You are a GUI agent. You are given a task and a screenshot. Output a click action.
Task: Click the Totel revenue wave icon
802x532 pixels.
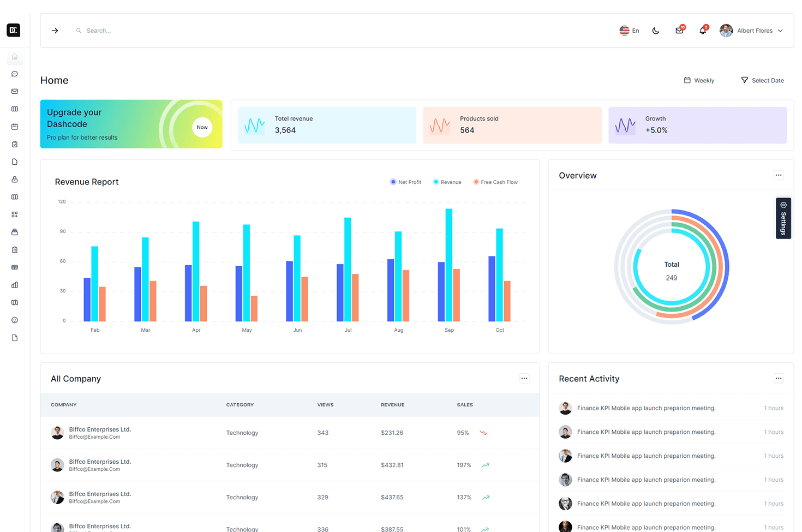255,125
